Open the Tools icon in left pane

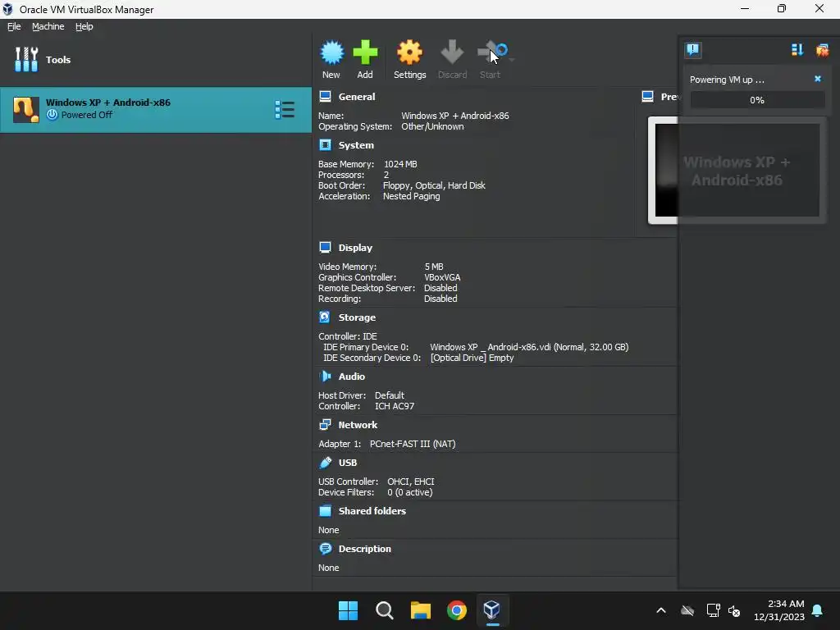[26, 59]
